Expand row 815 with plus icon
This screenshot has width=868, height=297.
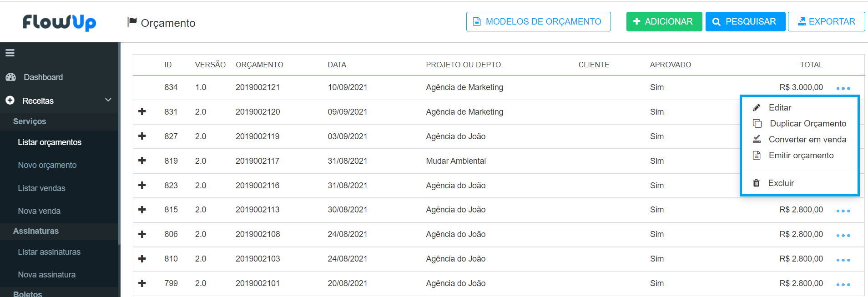(142, 210)
